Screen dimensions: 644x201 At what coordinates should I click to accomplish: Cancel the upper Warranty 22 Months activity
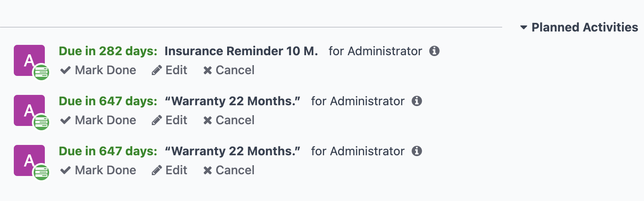pos(229,120)
